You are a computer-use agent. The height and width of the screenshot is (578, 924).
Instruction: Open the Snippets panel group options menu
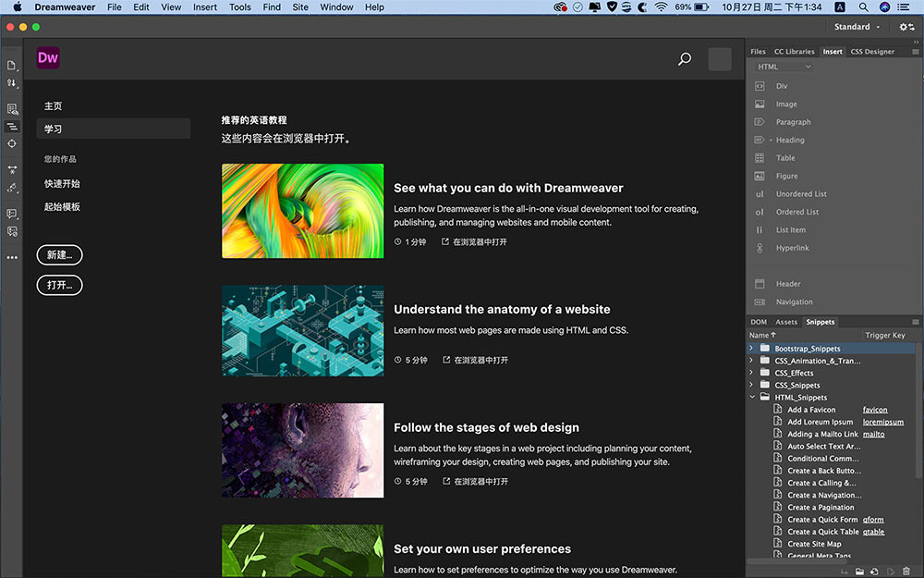click(x=915, y=322)
